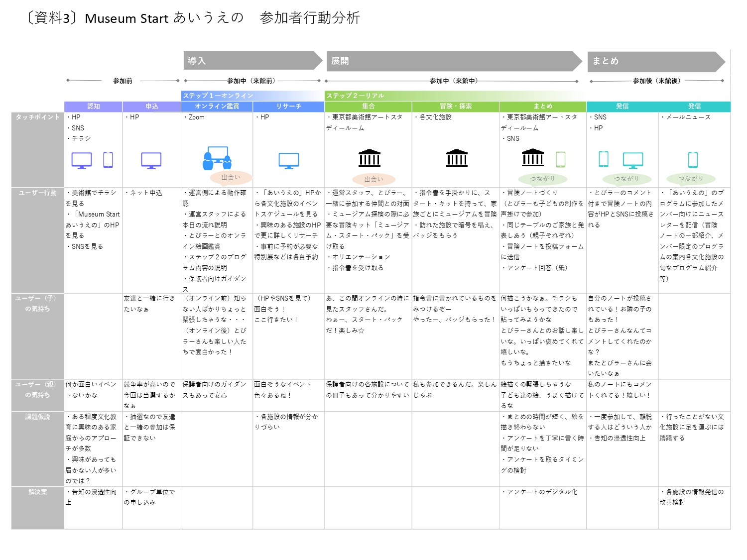Click the 課題仮説 row label

(x=38, y=417)
